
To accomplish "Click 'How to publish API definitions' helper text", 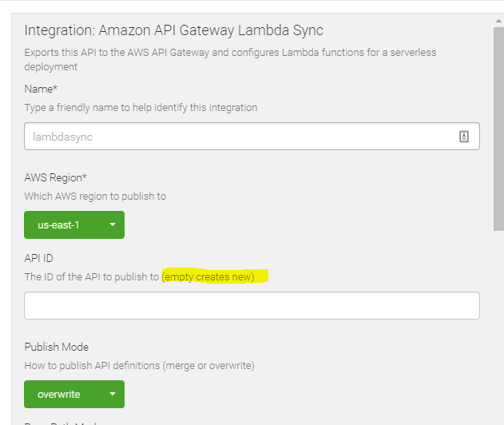I will pos(139,365).
